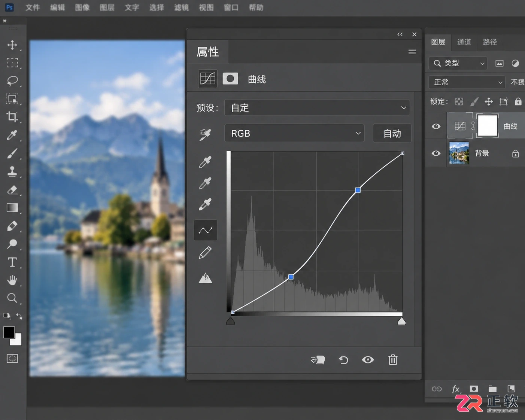
Task: Open the Properties panel flyout menu
Action: [412, 52]
